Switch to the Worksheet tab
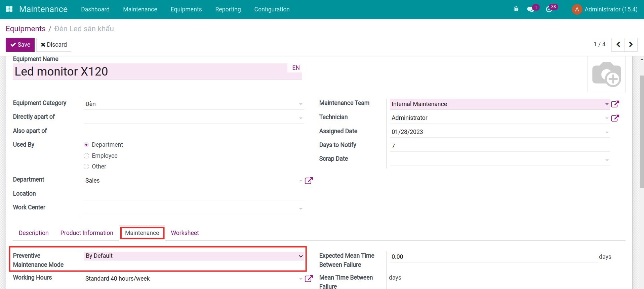 (x=185, y=233)
